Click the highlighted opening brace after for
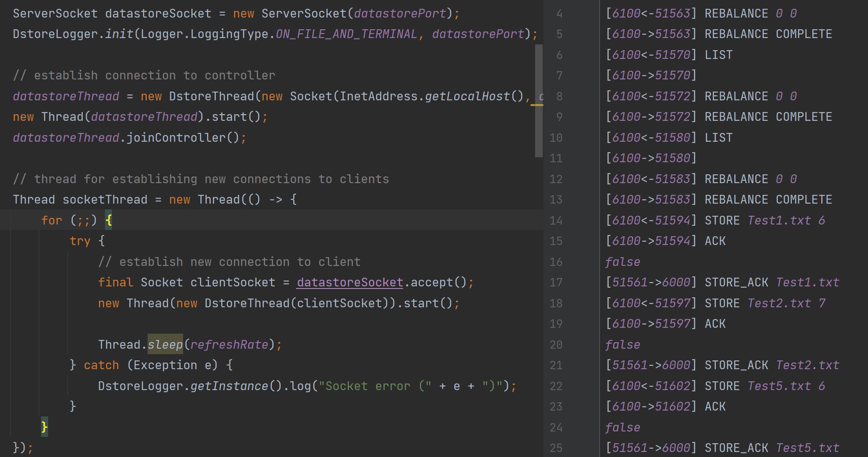The height and width of the screenshot is (457, 868). coord(109,220)
